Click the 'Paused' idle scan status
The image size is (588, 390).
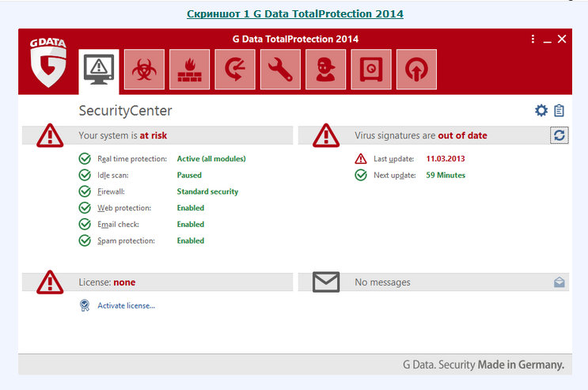coord(189,175)
